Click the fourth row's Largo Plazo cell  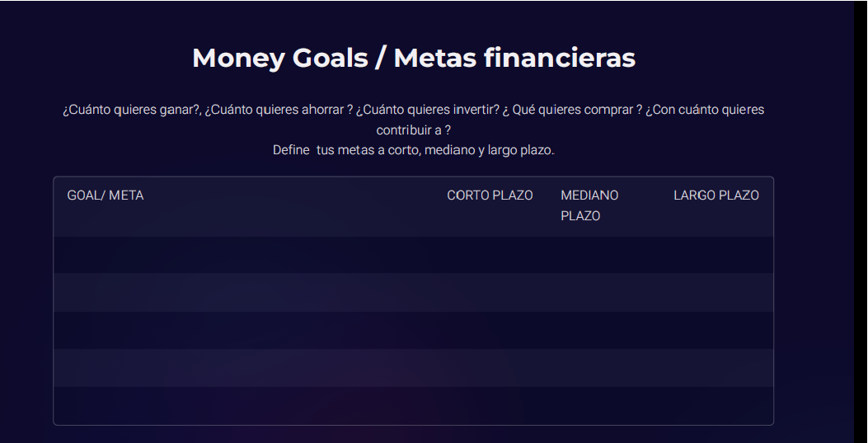[x=716, y=368]
